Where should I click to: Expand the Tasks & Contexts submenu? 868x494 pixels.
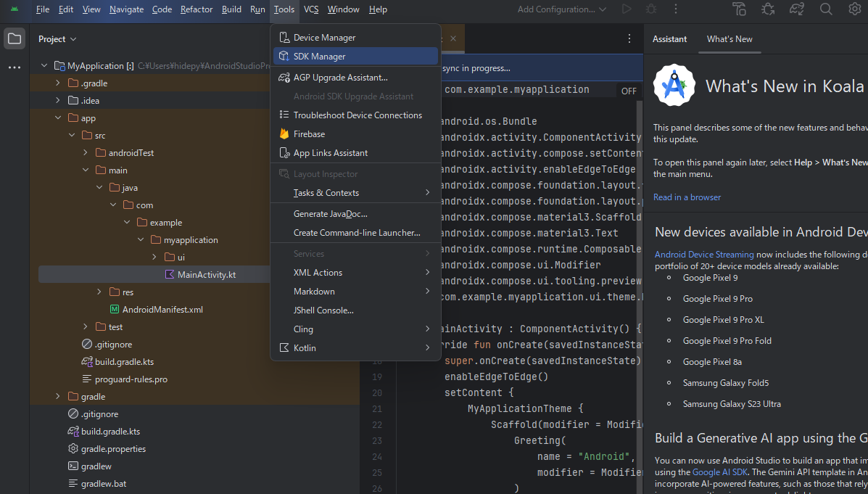tap(355, 193)
